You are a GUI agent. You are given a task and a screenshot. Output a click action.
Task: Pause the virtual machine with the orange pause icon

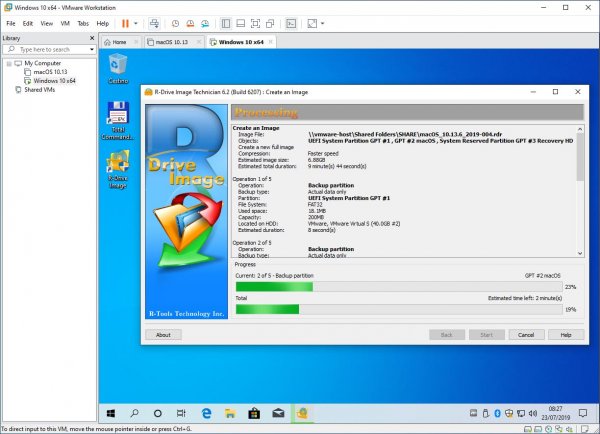(125, 24)
